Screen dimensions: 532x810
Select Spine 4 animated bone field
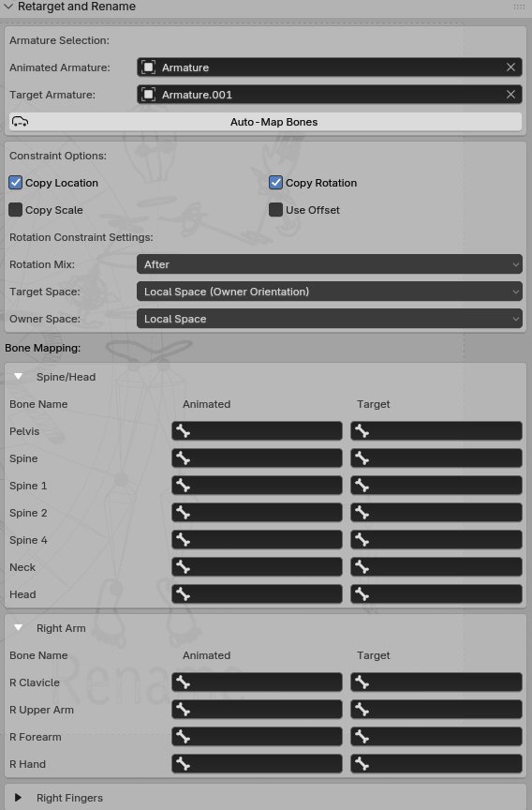[x=257, y=540]
